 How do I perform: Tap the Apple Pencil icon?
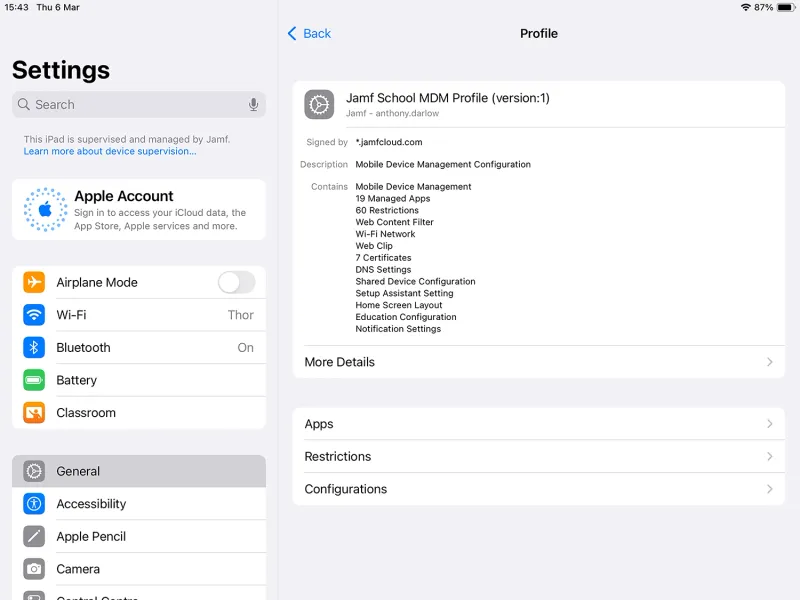(34, 536)
